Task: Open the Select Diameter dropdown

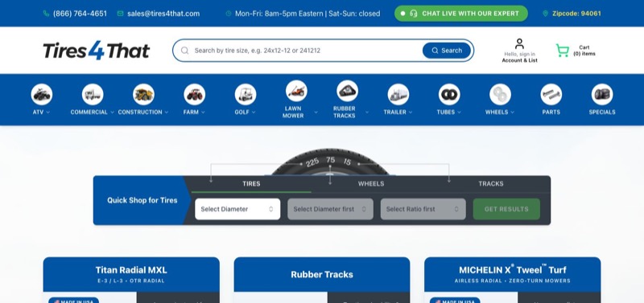Action: pyautogui.click(x=237, y=209)
